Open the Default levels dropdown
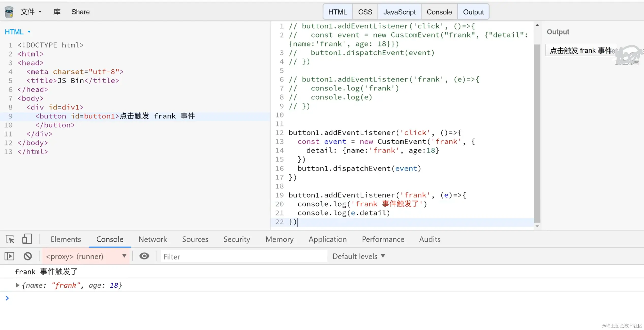644x330 pixels. click(x=359, y=256)
